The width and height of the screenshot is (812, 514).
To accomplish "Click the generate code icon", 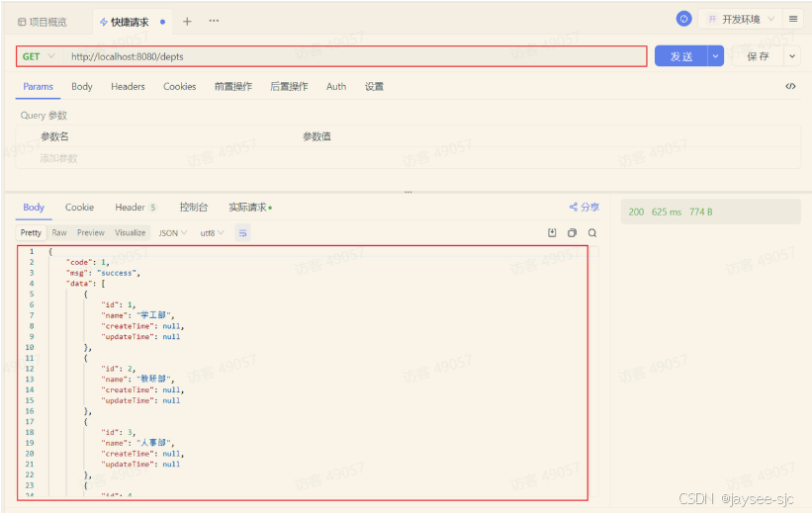I will tap(790, 86).
